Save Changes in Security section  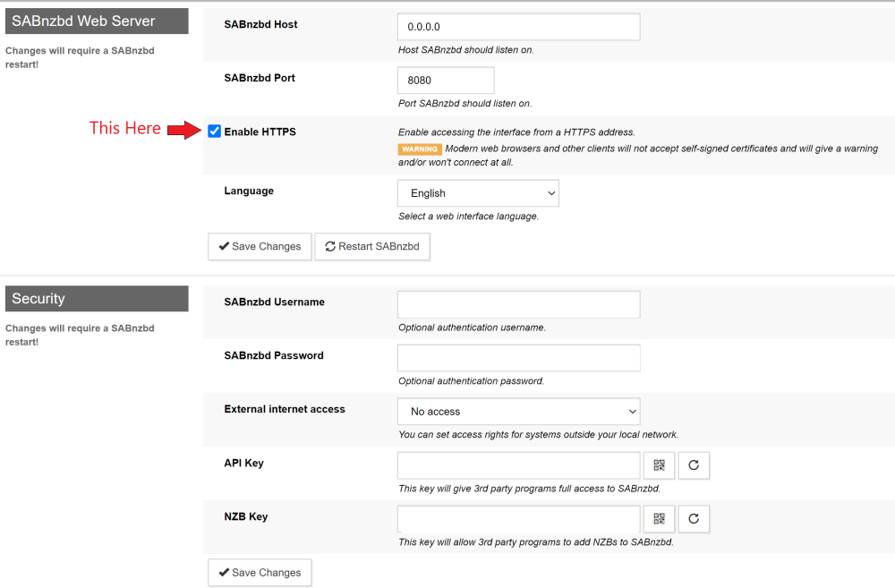[x=260, y=573]
